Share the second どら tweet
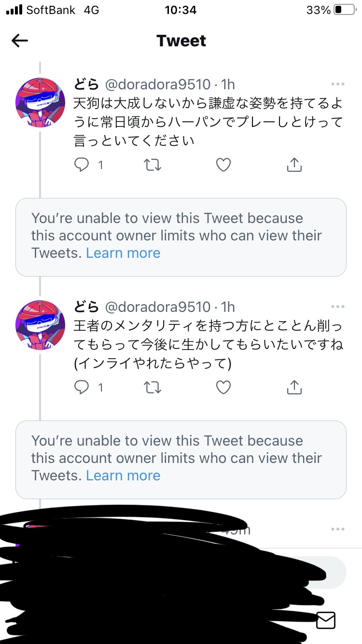The height and width of the screenshot is (644, 362). point(294,387)
